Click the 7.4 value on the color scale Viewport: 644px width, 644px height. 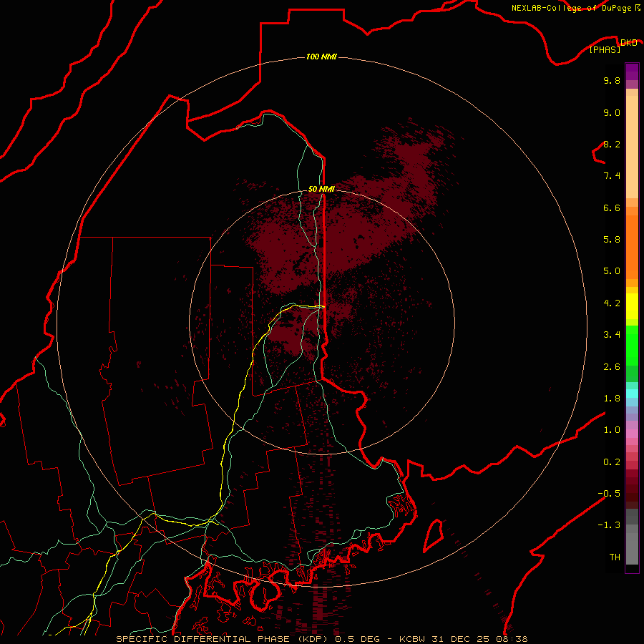pos(612,176)
